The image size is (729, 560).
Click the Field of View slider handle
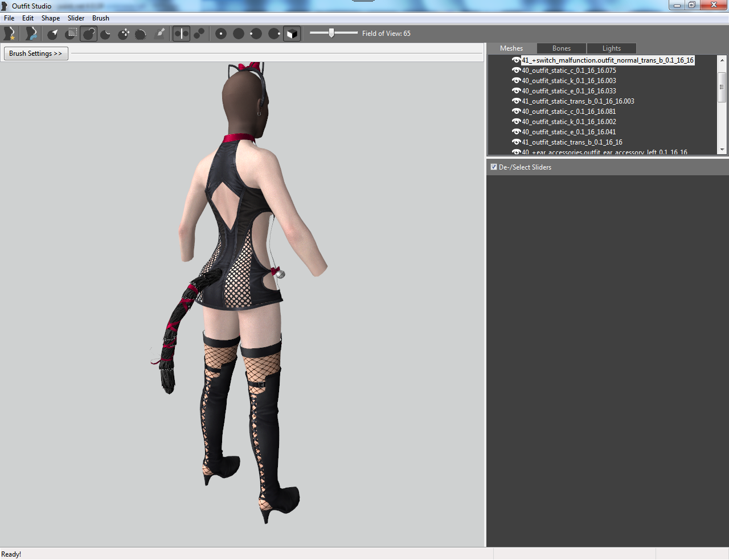coord(331,33)
